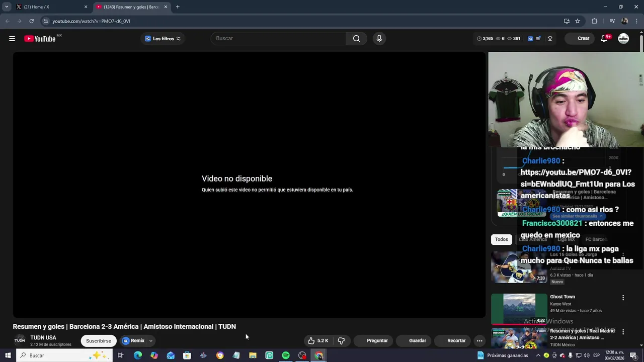This screenshot has width=644, height=362.
Task: Open the YouTube account avatar menu
Action: [x=623, y=39]
